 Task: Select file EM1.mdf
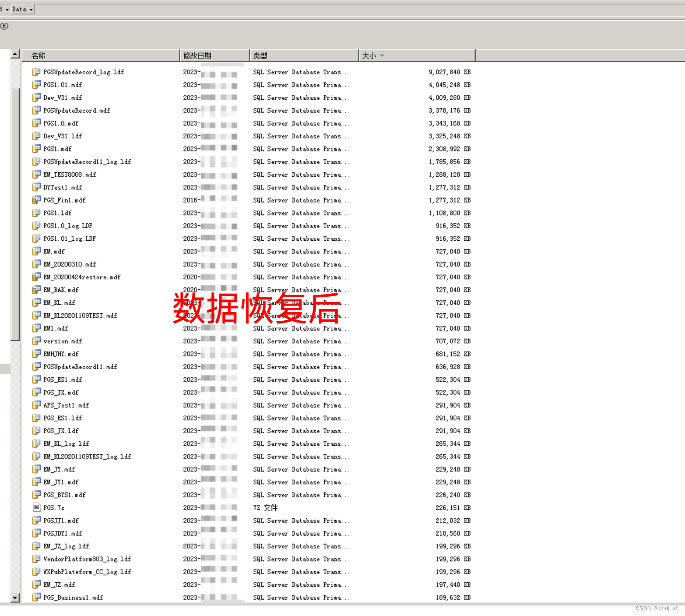pos(56,328)
